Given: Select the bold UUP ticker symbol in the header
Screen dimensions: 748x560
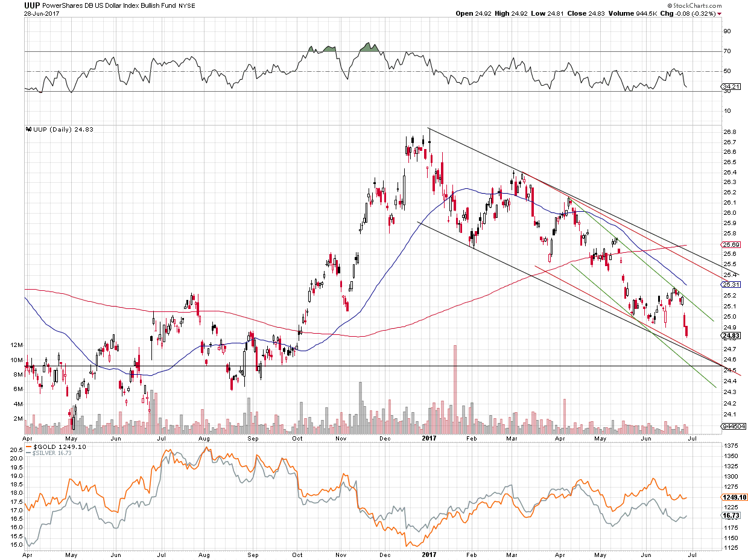Looking at the screenshot, I should (31, 5).
